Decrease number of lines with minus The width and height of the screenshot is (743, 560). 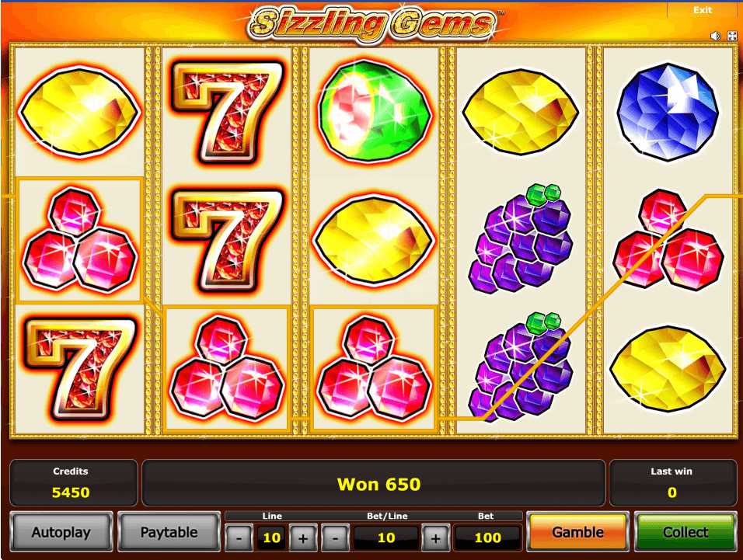tap(239, 537)
